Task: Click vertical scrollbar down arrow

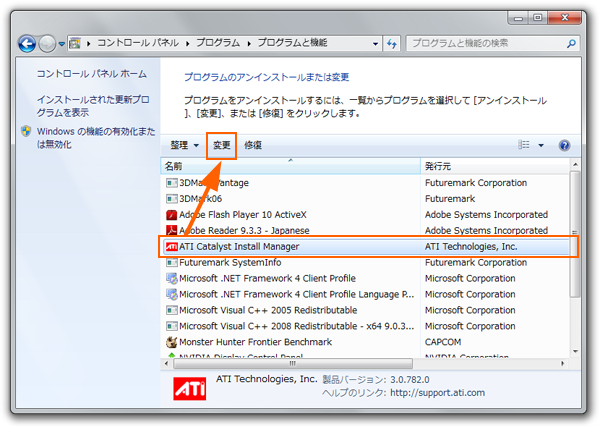Action: (575, 351)
